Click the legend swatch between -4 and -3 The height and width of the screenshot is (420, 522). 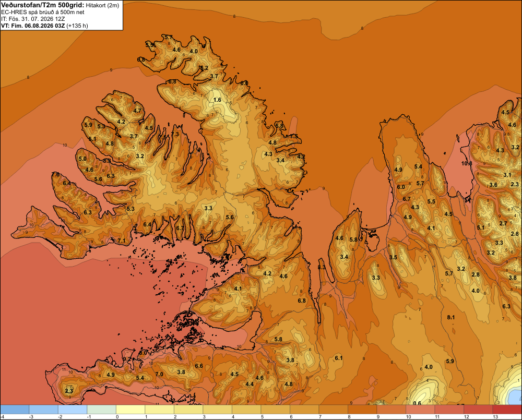click(x=15, y=410)
